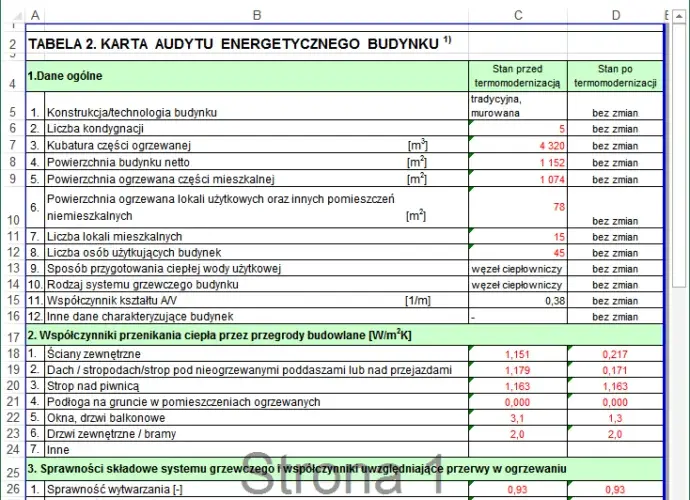
Task: Click 'Sposób przygotowania ciepłej wody użytkowej' cell
Action: coord(257,268)
